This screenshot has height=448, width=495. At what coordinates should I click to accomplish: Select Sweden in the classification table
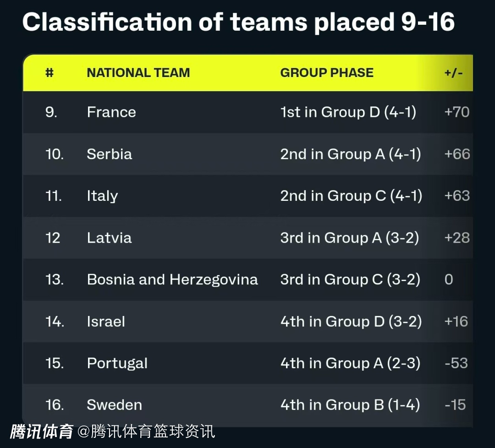click(x=114, y=405)
